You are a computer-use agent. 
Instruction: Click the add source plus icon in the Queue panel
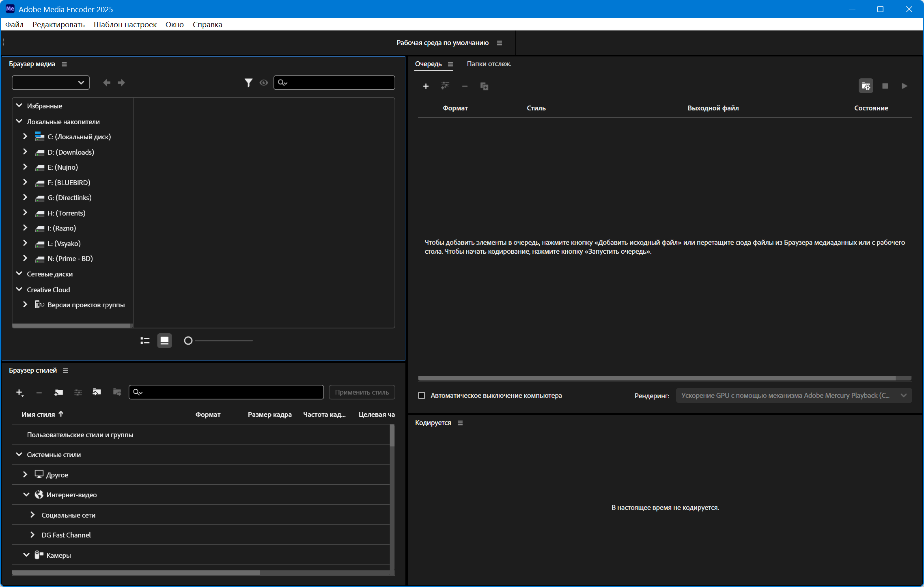click(426, 86)
